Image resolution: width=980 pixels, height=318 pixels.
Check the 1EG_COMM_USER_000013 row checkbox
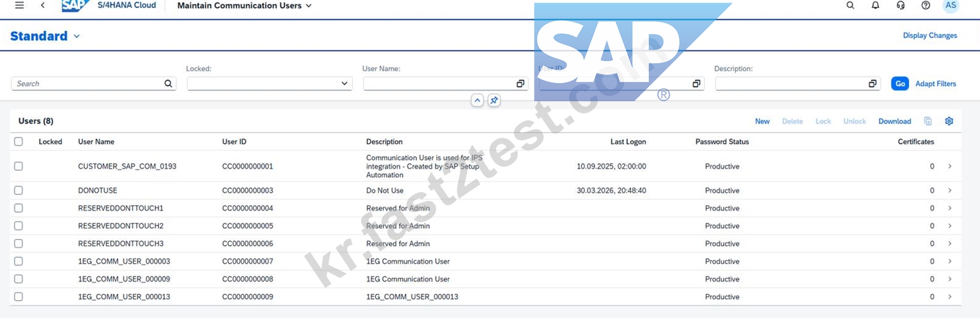pos(18,297)
